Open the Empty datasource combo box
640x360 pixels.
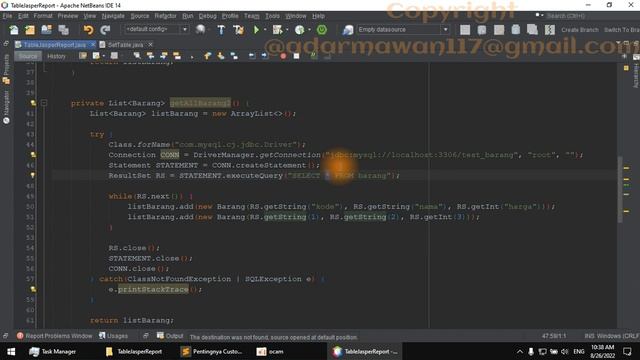tap(403, 29)
